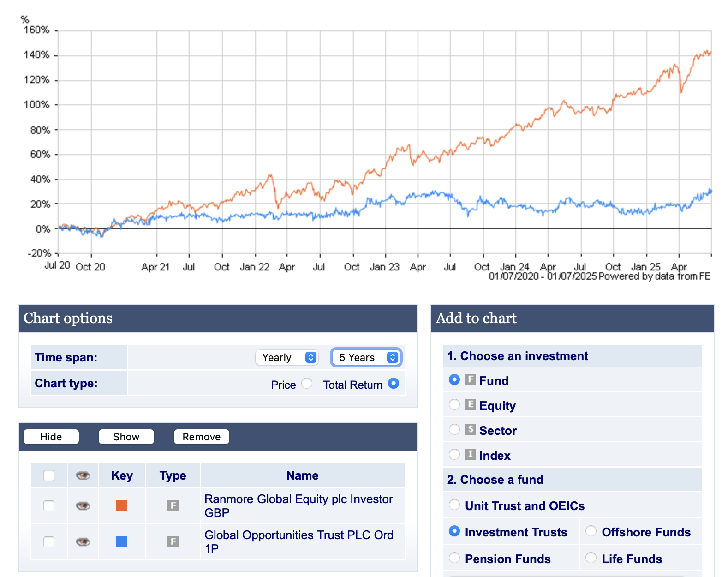The image size is (728, 577).
Task: Select the Equity investment radio button
Action: pos(454,404)
